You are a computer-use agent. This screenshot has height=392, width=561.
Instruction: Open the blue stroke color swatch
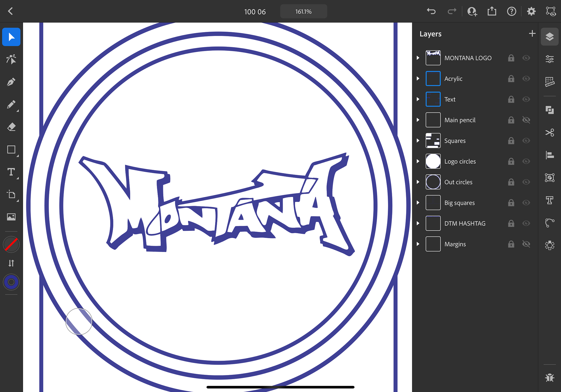(x=11, y=282)
